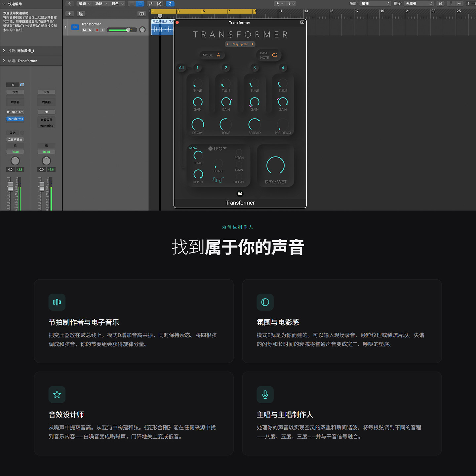Click the waveform zoom icon
Image resolution: width=476 pixels, height=476 pixels.
tap(440, 4)
